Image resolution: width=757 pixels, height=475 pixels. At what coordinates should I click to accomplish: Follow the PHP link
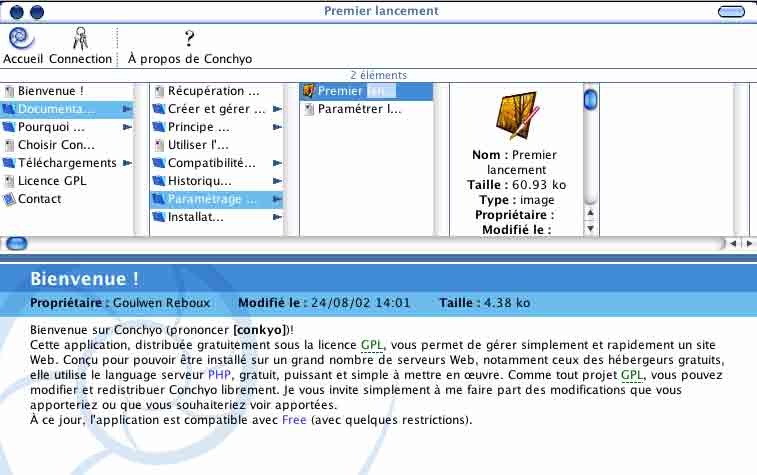pyautogui.click(x=219, y=375)
